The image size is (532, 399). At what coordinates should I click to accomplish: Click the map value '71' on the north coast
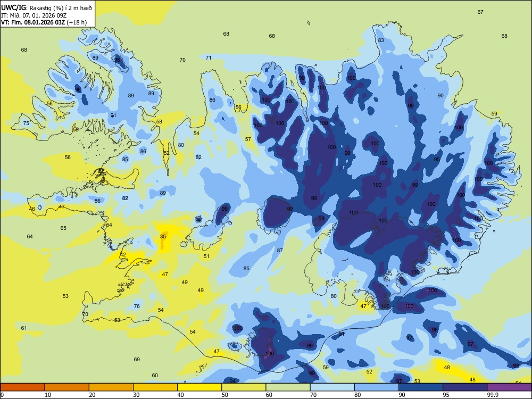pos(209,57)
